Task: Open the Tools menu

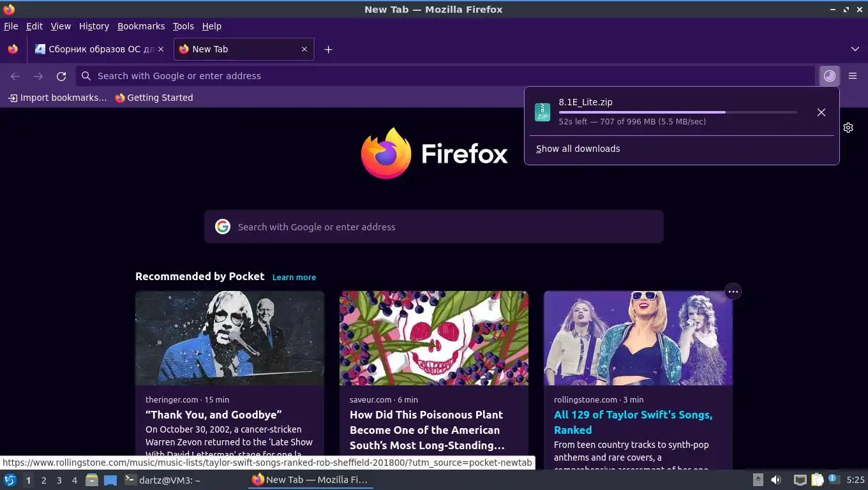Action: (183, 26)
